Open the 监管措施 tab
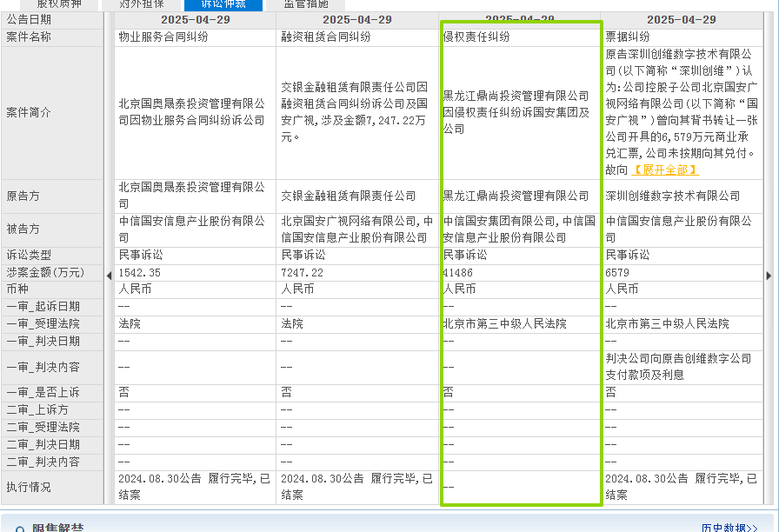Screen dimensions: 779x532 point(305,4)
